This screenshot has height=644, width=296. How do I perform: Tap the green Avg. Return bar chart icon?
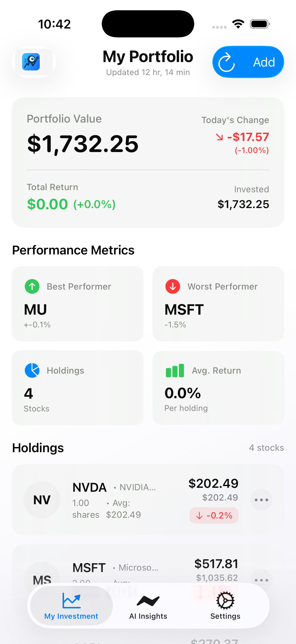pos(175,370)
